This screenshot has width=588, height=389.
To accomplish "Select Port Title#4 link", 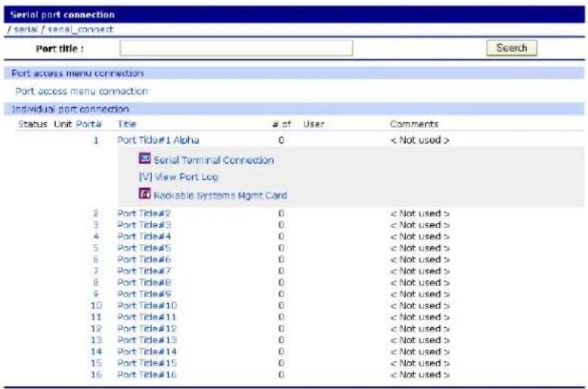I will click(x=144, y=236).
